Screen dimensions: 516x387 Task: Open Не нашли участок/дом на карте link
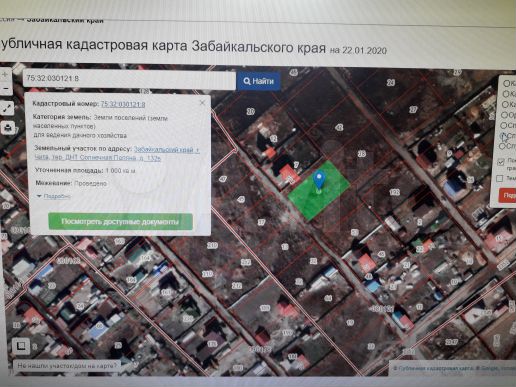(67, 366)
